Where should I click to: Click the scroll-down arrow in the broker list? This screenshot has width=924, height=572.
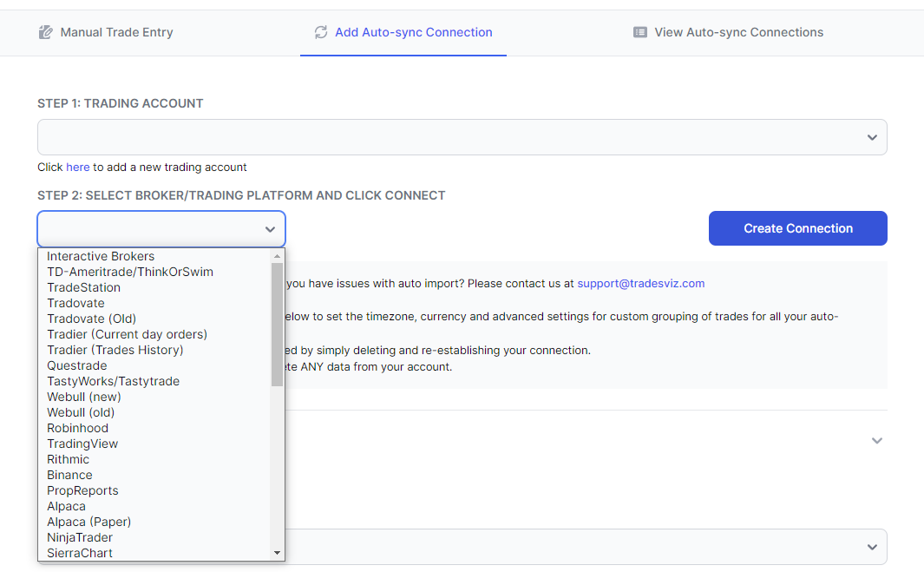coord(277,552)
